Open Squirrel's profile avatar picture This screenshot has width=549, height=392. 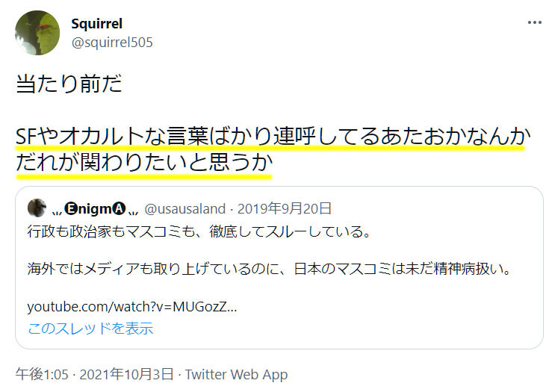coord(37,33)
